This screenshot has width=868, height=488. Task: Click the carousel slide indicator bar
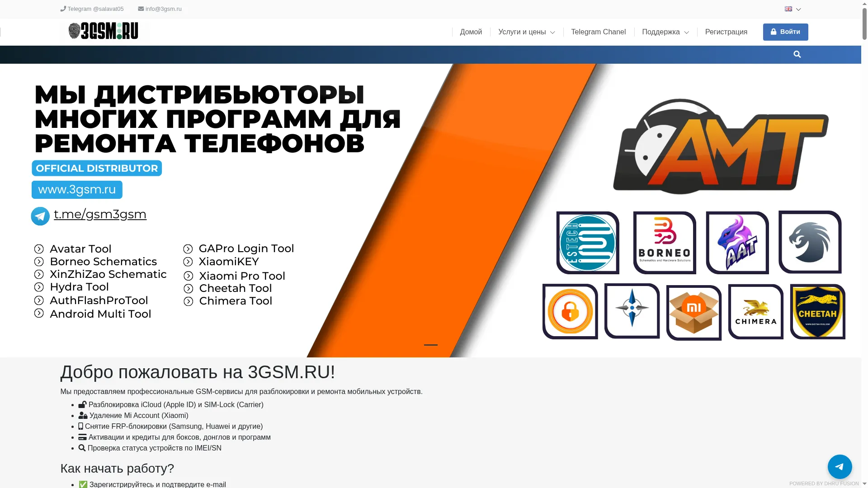point(430,345)
